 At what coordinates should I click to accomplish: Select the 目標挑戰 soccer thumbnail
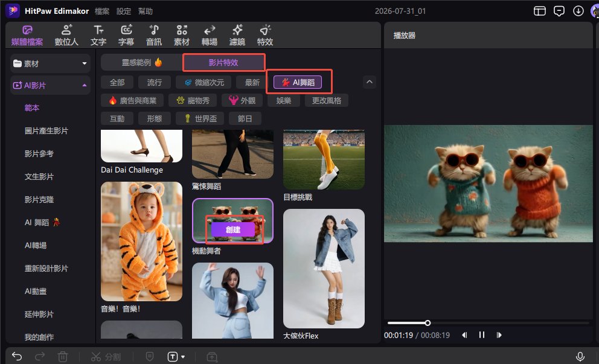click(324, 159)
